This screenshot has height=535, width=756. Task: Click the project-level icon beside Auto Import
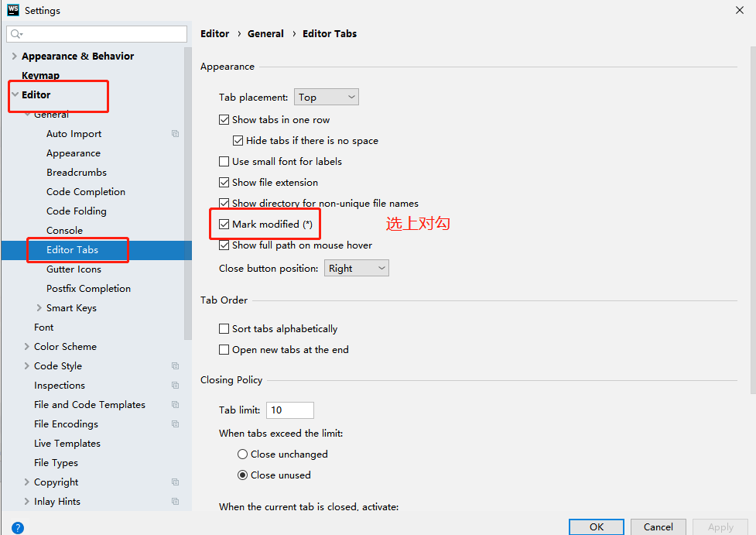pos(175,134)
